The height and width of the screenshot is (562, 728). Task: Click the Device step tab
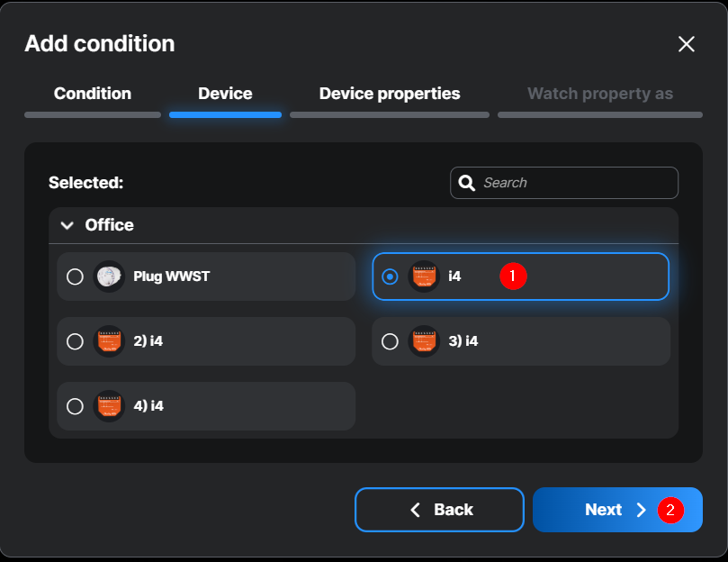pyautogui.click(x=225, y=94)
